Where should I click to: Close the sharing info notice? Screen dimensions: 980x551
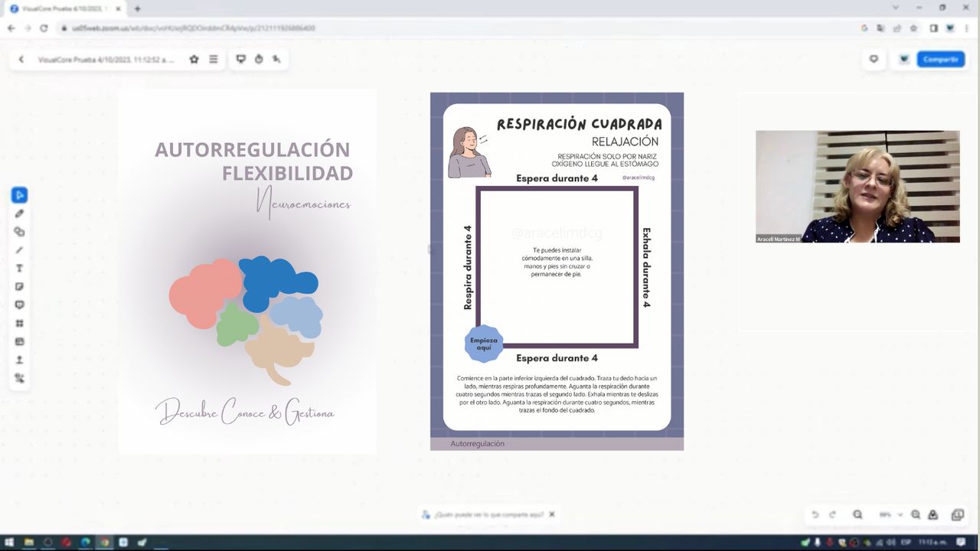[x=551, y=514]
